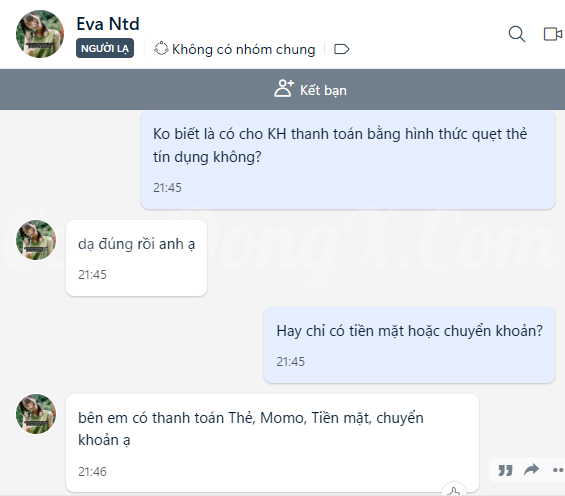Click Eva Ntd's header profile picture
565x496 pixels.
40,34
